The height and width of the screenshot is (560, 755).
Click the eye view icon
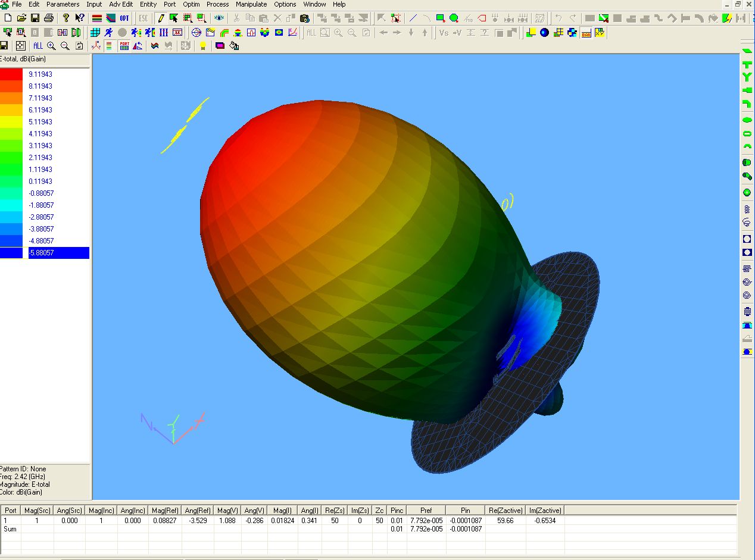click(x=220, y=18)
